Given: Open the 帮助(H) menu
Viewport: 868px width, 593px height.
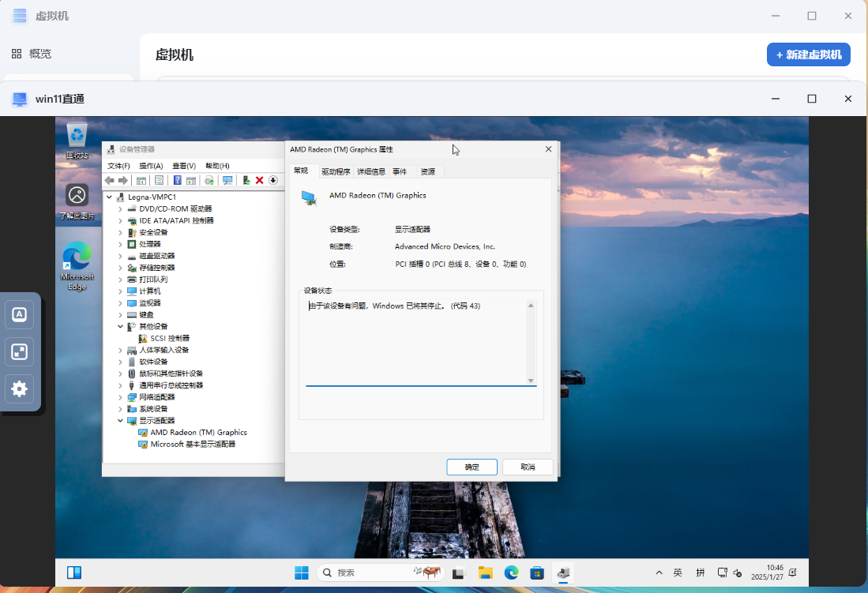Looking at the screenshot, I should point(217,166).
